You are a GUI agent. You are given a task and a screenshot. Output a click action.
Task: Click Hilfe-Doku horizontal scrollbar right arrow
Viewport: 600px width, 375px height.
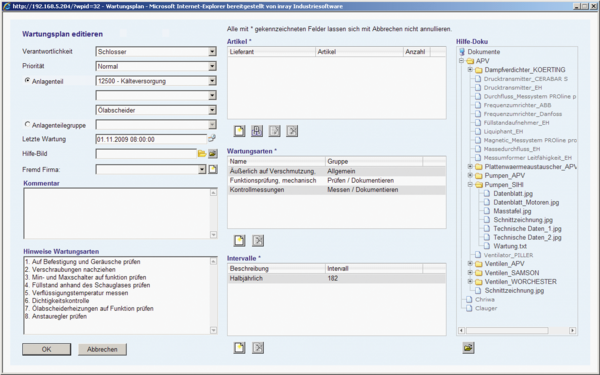click(x=572, y=330)
